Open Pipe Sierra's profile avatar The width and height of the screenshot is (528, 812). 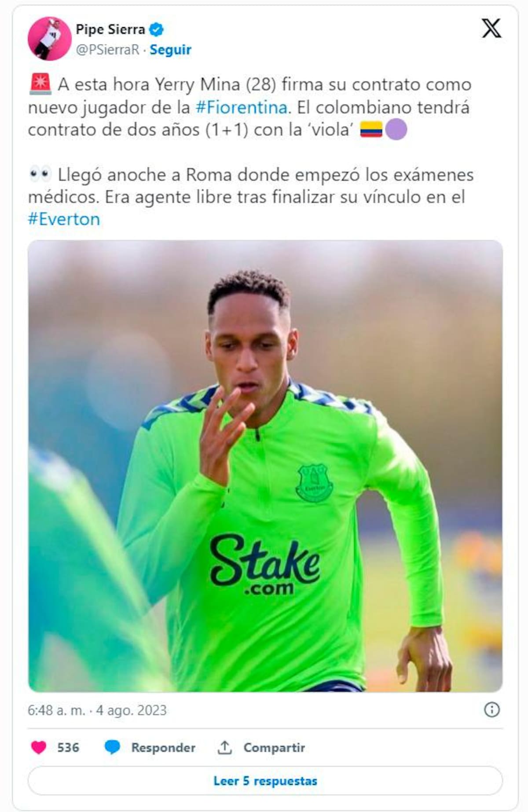[x=49, y=39]
